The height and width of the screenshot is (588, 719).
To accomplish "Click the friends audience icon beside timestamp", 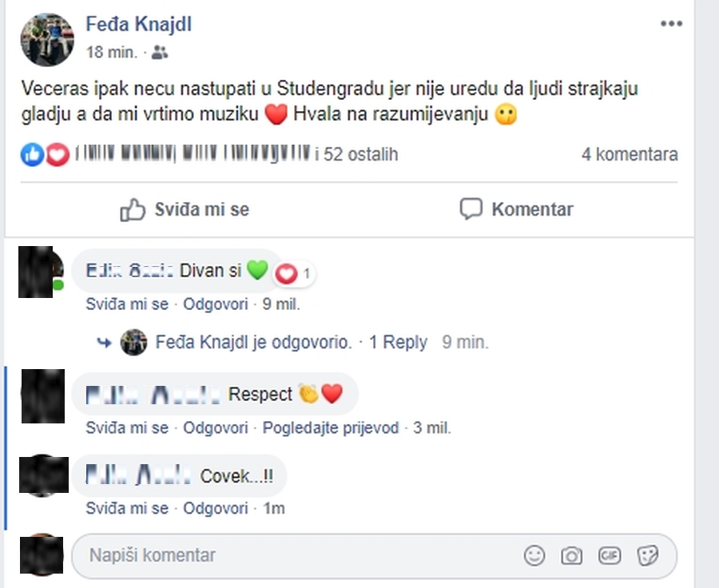I will [160, 53].
